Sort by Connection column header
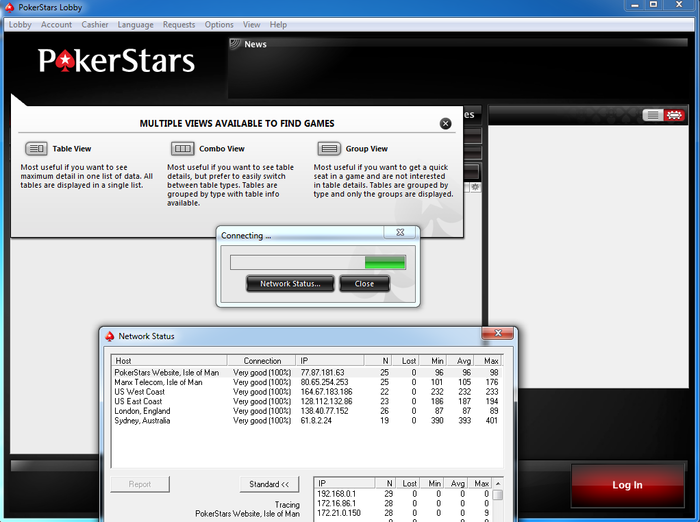 pyautogui.click(x=262, y=360)
